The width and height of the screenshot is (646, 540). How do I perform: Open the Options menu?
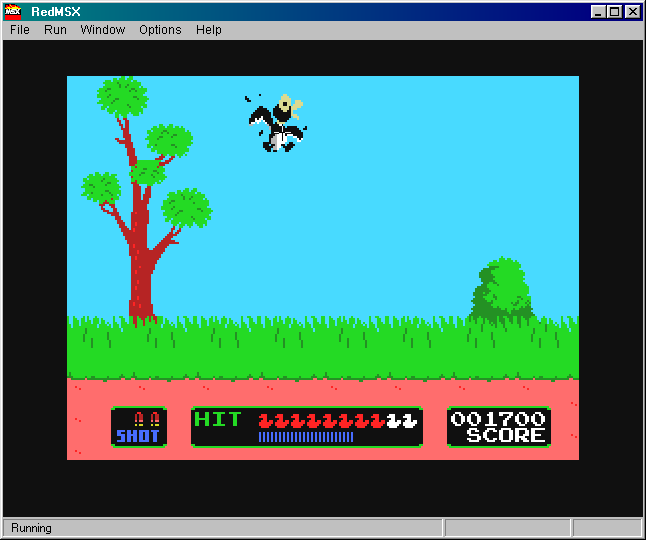coord(160,30)
